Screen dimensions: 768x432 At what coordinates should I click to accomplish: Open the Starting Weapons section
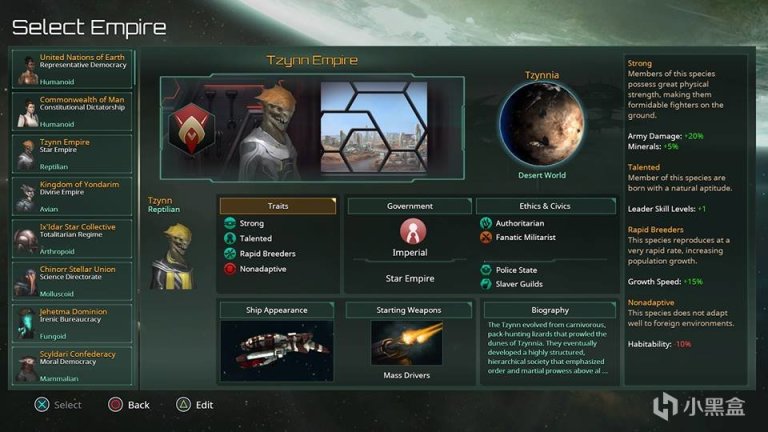(x=408, y=310)
